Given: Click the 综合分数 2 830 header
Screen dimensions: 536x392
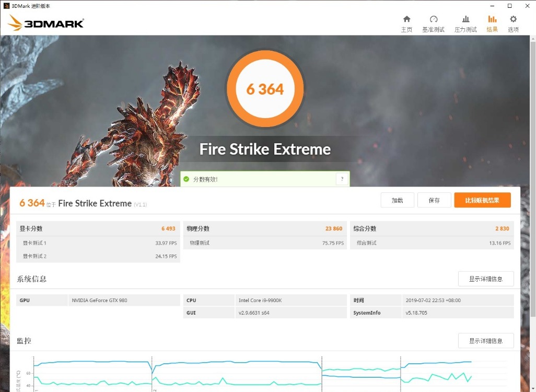Looking at the screenshot, I should (432, 228).
